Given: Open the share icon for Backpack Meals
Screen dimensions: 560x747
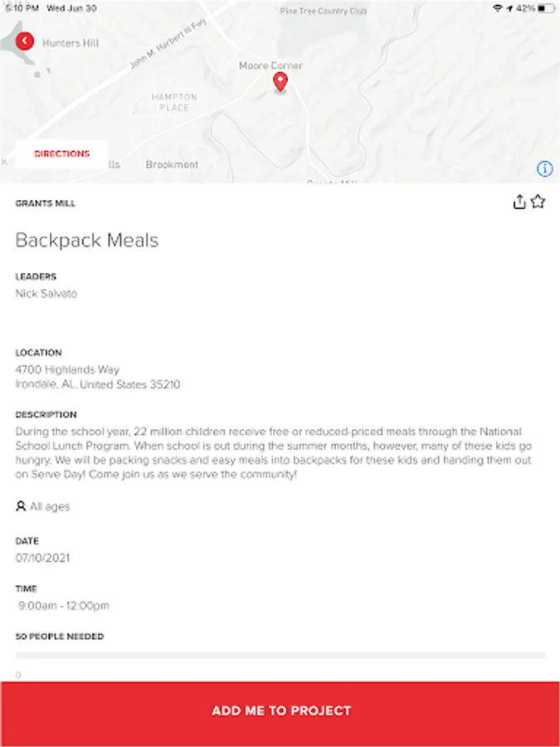Looking at the screenshot, I should click(519, 202).
